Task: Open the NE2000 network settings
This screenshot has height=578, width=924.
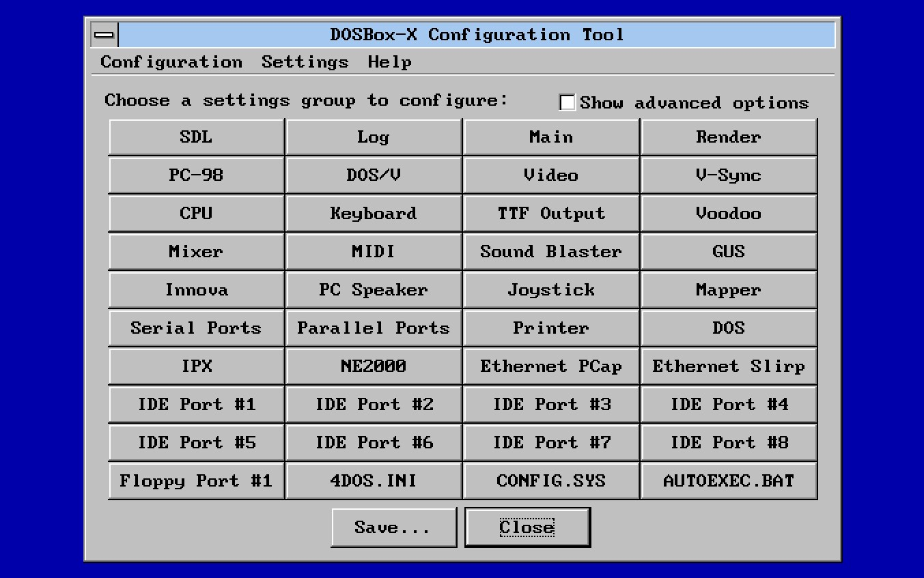Action: [x=374, y=366]
